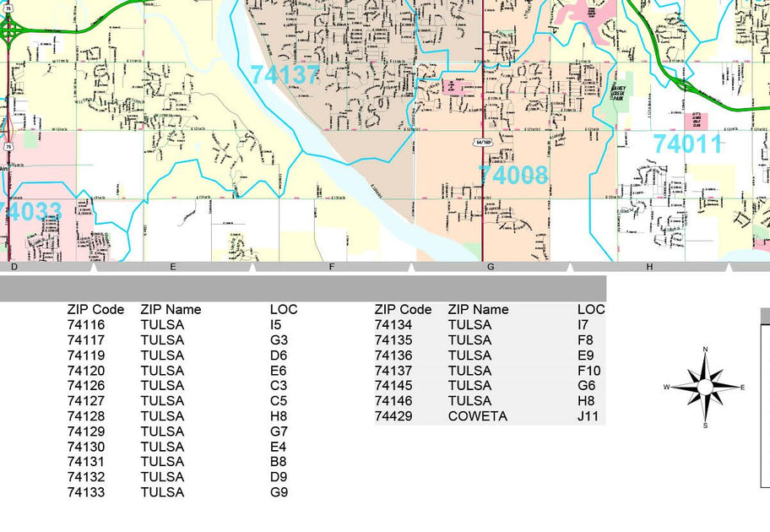Select the 74429 COWETA table row
Screen dimensions: 770x532
pos(490,416)
